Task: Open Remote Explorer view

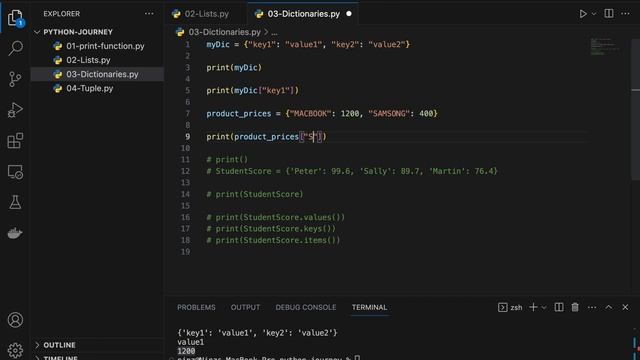Action: pyautogui.click(x=15, y=172)
